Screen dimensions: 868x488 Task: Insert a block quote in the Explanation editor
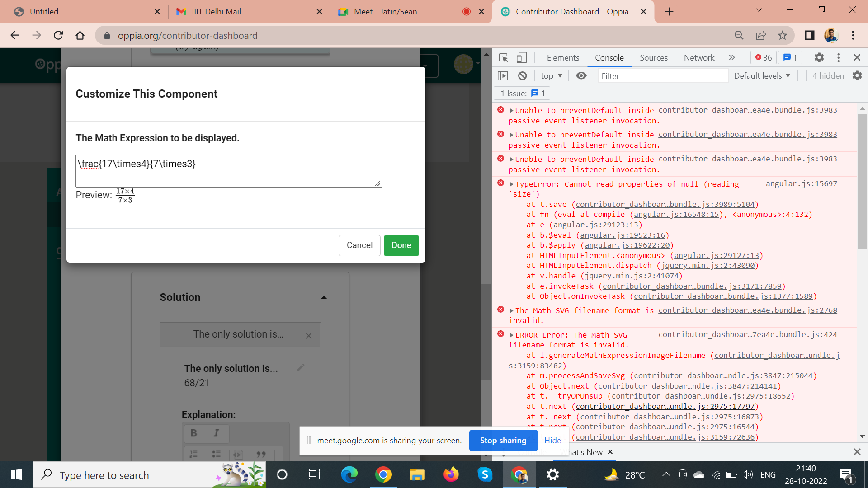262,455
